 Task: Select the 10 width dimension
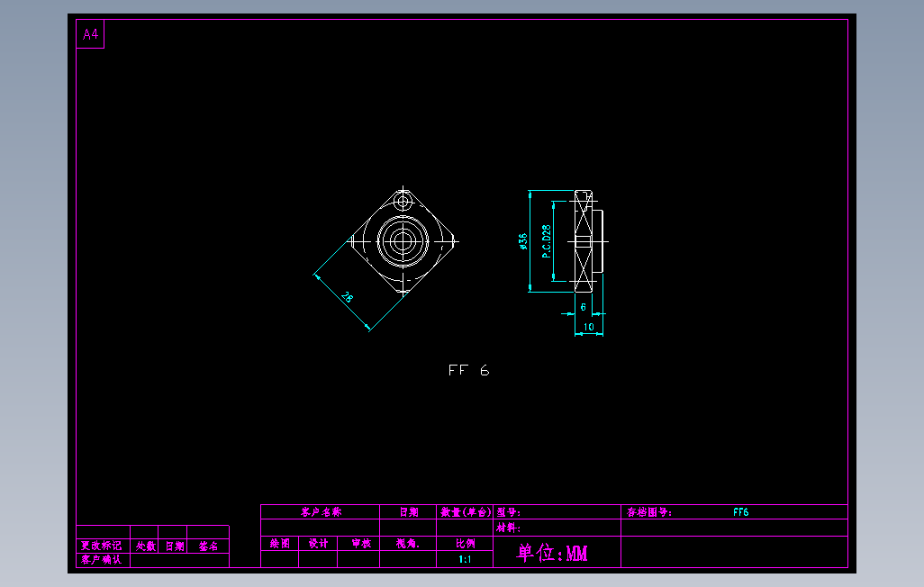(x=589, y=327)
